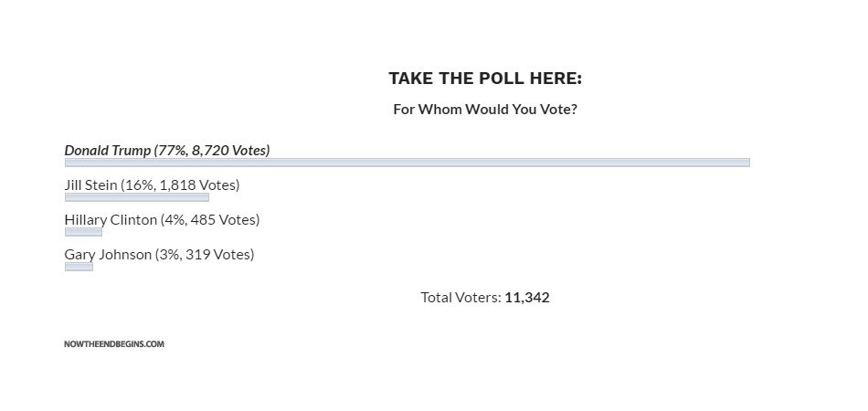Click the 16% percentage figure
Image resolution: width=868 pixels, height=411 pixels.
[x=139, y=185]
